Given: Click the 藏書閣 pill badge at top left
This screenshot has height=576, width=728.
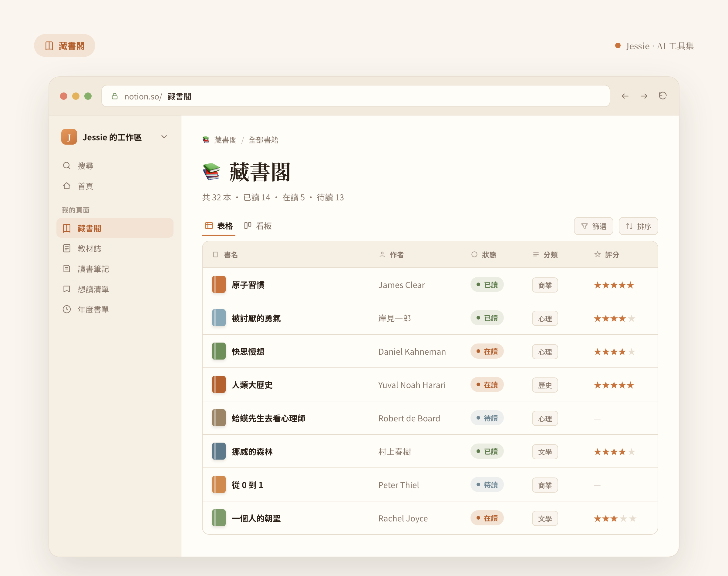Looking at the screenshot, I should coord(64,45).
